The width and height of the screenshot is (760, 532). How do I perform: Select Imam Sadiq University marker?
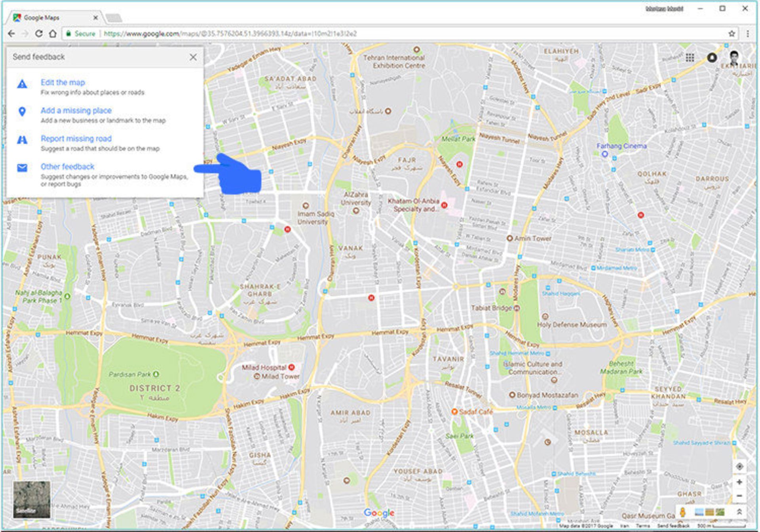point(305,205)
